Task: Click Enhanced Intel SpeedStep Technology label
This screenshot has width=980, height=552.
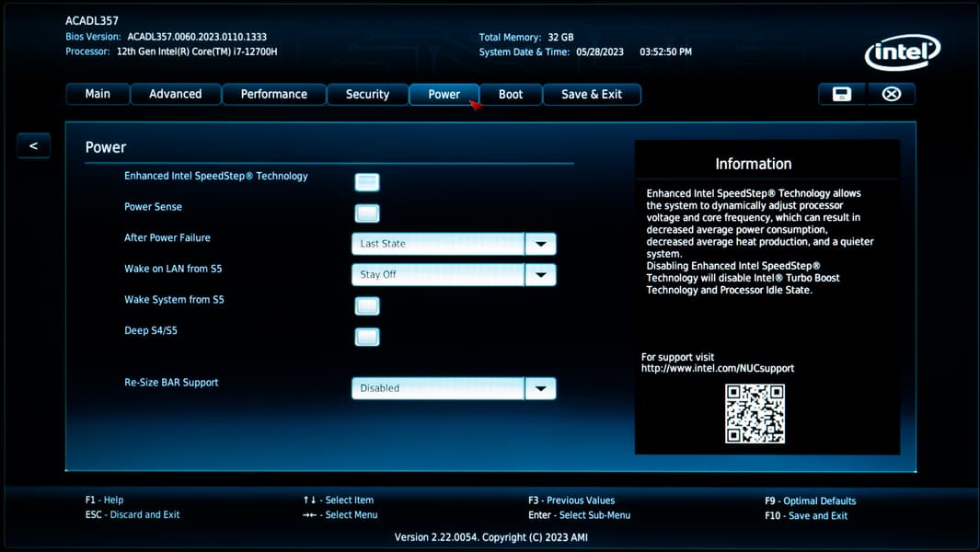Action: pos(215,177)
